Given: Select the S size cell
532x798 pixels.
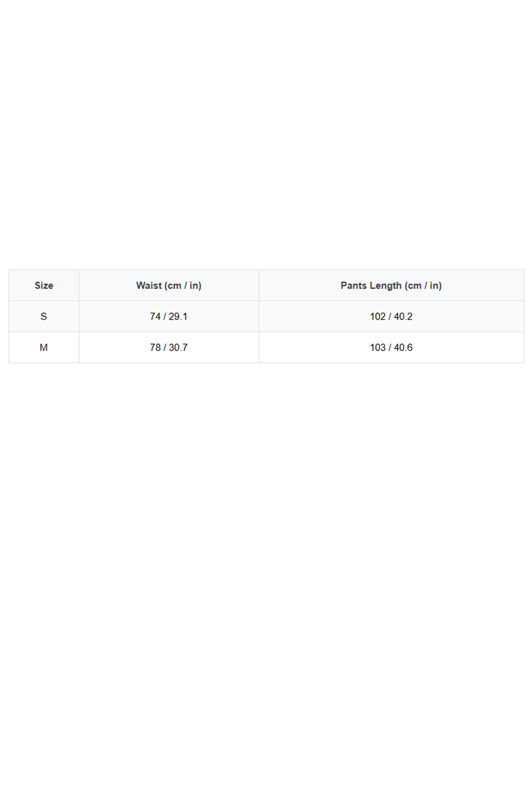Looking at the screenshot, I should tap(44, 317).
